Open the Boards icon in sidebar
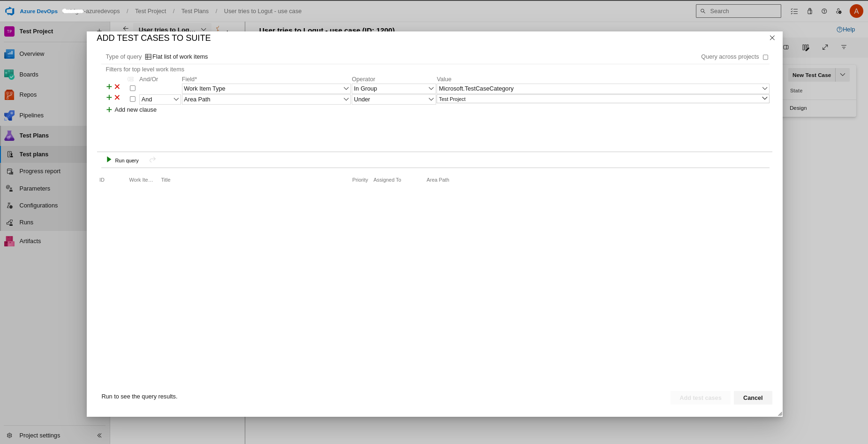 point(9,74)
